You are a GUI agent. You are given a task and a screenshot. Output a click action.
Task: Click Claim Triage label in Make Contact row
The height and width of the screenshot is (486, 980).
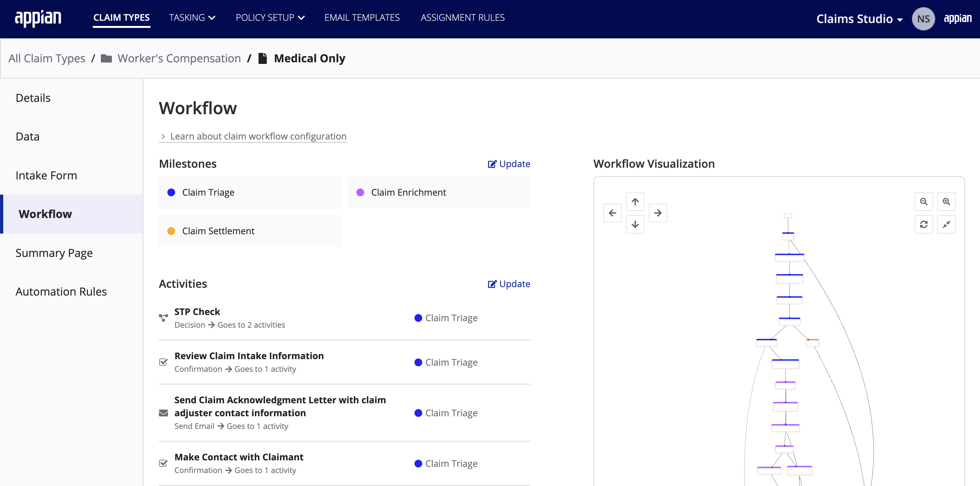tap(451, 463)
